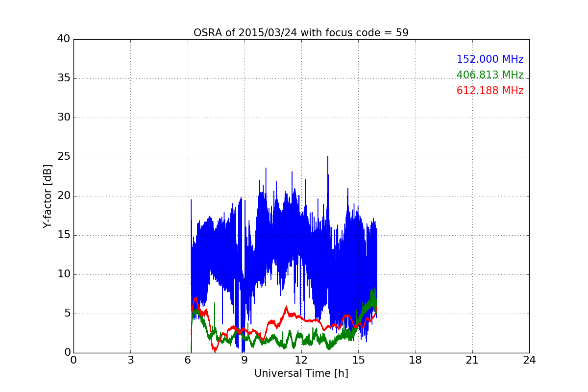
Task: Click the 'Y-factor [dB]' axis label
Action: [x=48, y=196]
